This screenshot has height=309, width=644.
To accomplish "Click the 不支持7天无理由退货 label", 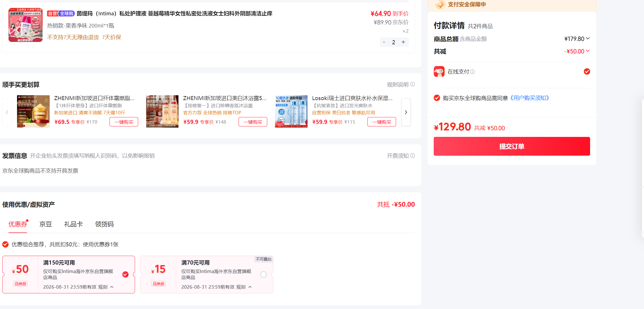I will click(73, 37).
